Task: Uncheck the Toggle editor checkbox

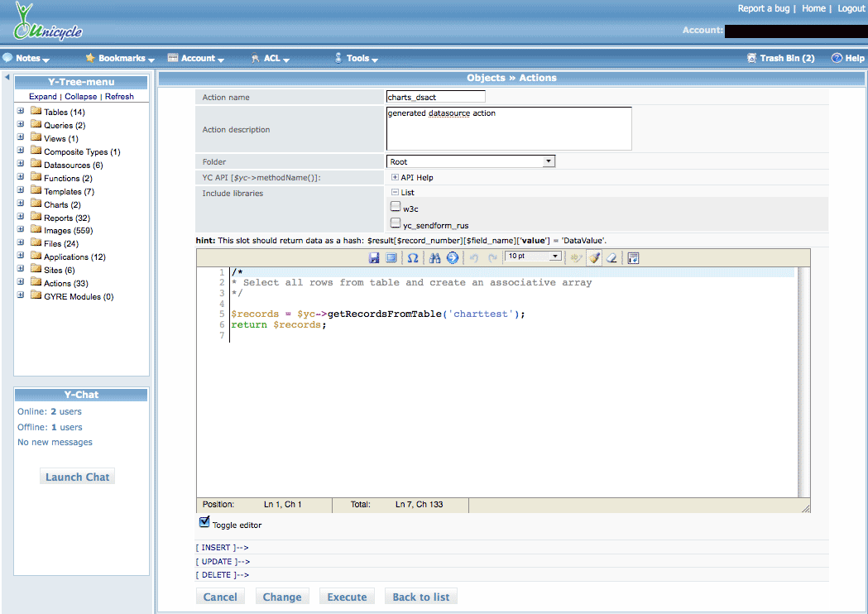Action: [x=204, y=523]
